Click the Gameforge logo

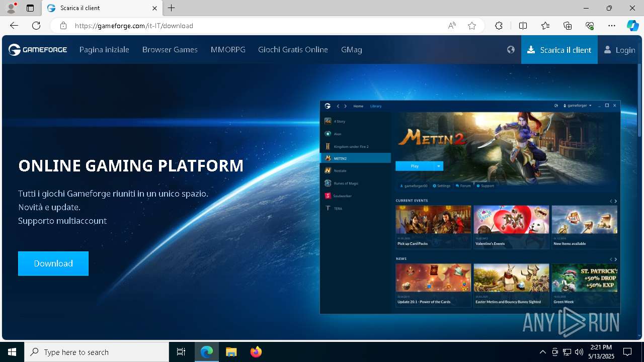click(x=38, y=49)
